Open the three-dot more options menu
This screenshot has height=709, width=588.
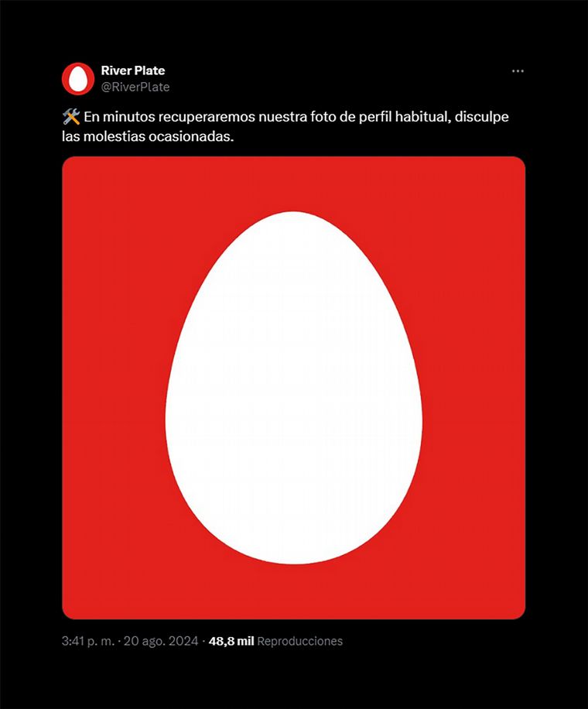pos(518,71)
